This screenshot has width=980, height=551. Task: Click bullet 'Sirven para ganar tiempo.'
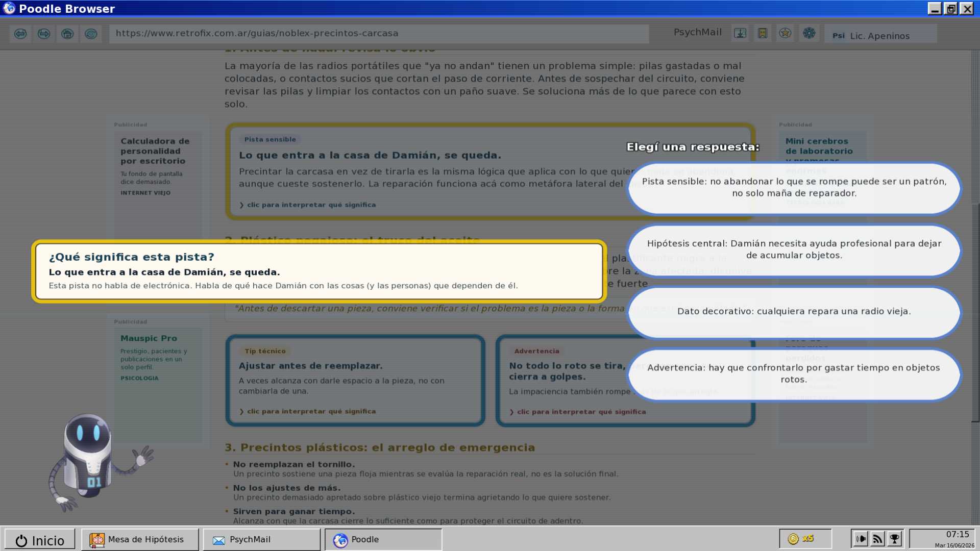pos(294,512)
